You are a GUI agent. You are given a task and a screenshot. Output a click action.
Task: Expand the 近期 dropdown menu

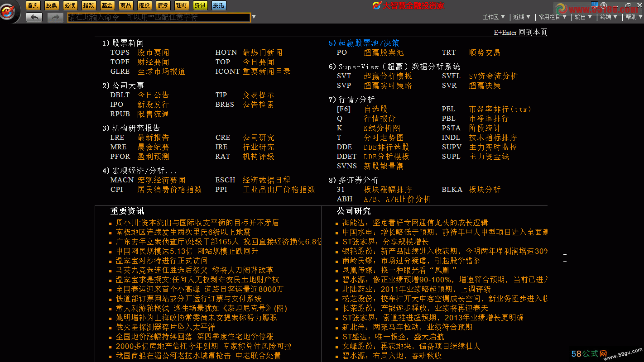pyautogui.click(x=522, y=17)
